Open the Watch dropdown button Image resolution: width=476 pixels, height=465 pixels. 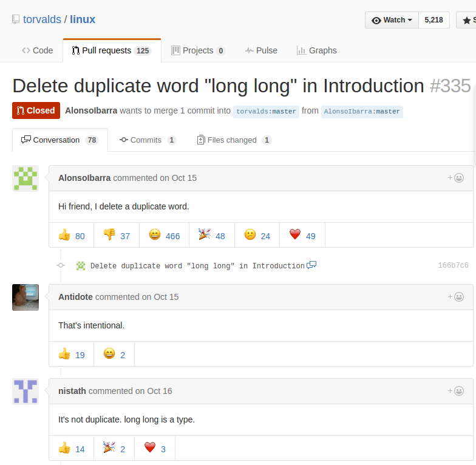(x=392, y=20)
